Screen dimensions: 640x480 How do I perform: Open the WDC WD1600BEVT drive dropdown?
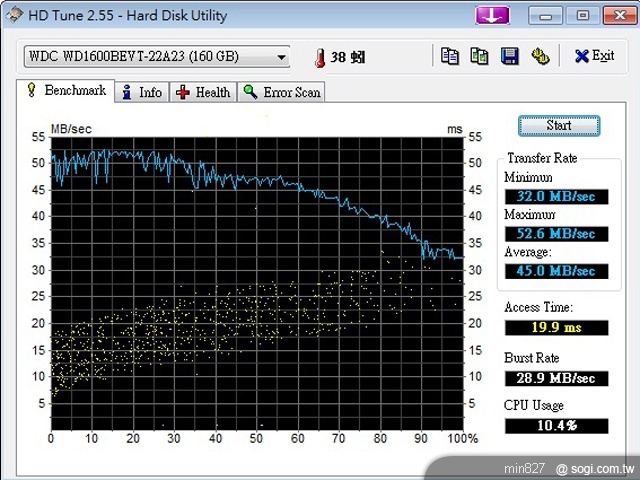[155, 57]
